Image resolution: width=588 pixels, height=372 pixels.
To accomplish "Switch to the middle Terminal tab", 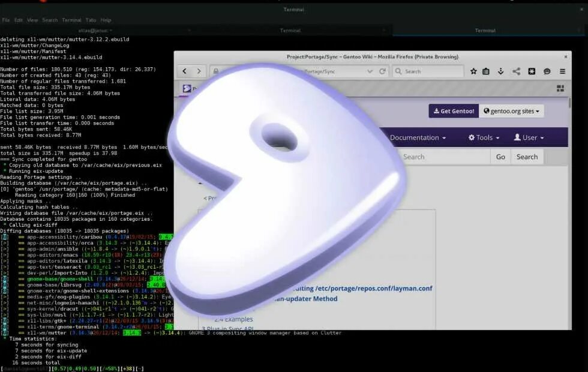I will tap(290, 31).
